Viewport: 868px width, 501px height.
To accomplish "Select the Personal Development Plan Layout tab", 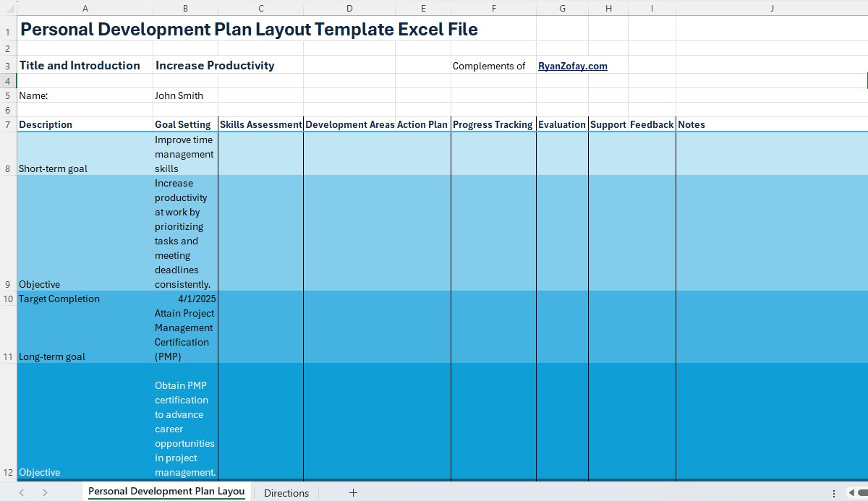I will coord(166,491).
